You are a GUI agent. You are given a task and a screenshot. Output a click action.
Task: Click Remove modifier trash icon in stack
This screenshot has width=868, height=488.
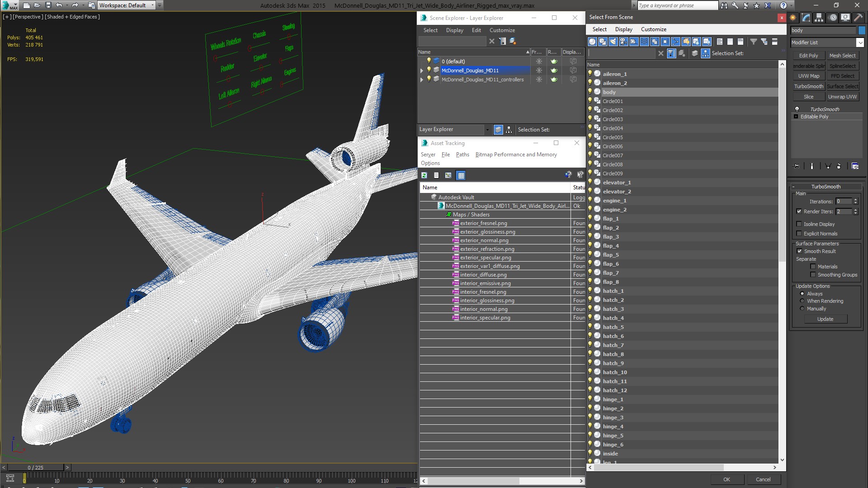point(839,166)
